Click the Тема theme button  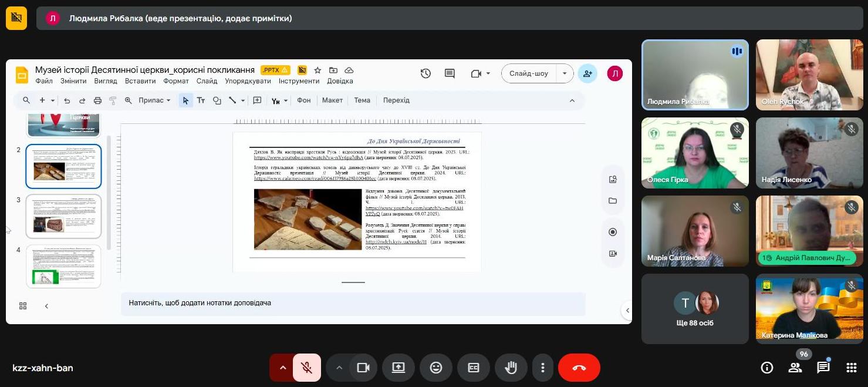coord(362,100)
